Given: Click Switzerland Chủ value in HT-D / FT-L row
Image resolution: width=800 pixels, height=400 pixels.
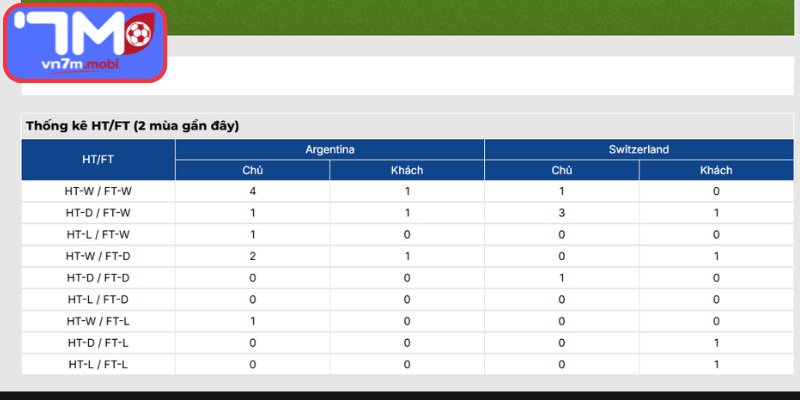Looking at the screenshot, I should pos(562,343).
